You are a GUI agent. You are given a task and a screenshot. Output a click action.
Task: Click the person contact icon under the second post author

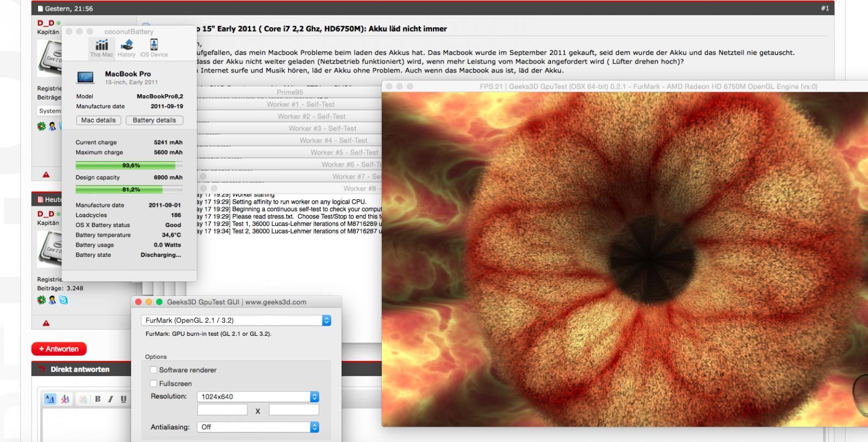coord(53,300)
